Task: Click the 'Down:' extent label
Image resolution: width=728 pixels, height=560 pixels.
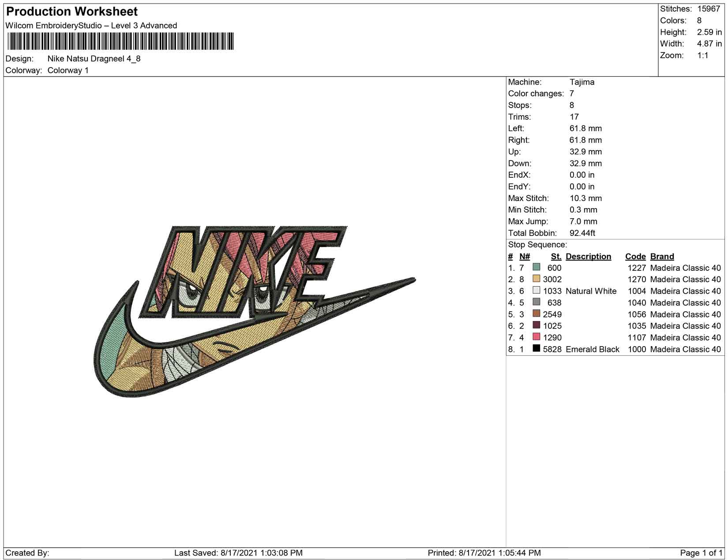Action: pos(520,163)
